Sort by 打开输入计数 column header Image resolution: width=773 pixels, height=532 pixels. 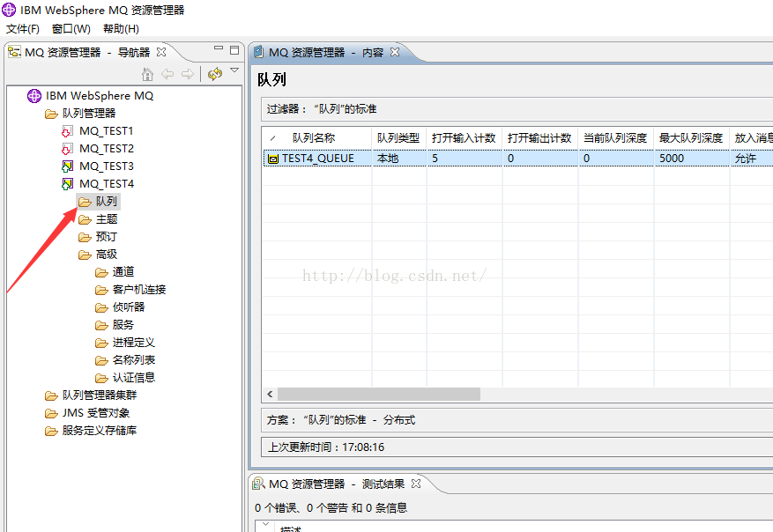[x=464, y=138]
